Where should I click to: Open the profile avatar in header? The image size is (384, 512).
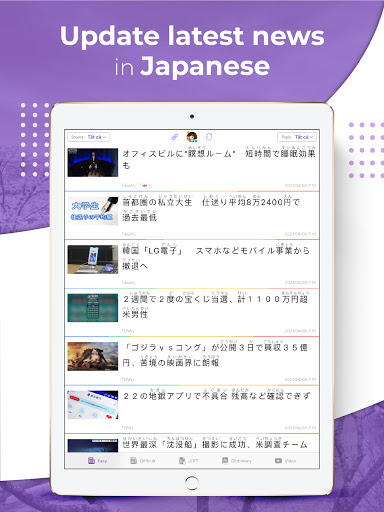point(192,137)
